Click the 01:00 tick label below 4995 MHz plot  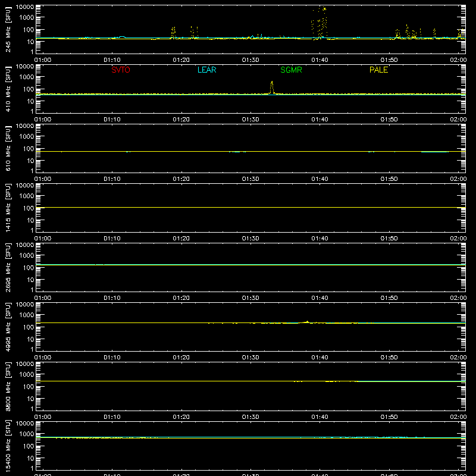pos(43,358)
